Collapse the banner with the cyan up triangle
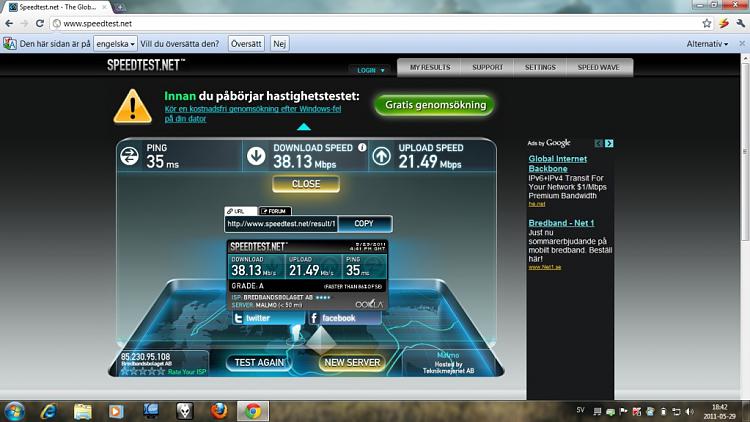750x422 pixels. coord(304,127)
